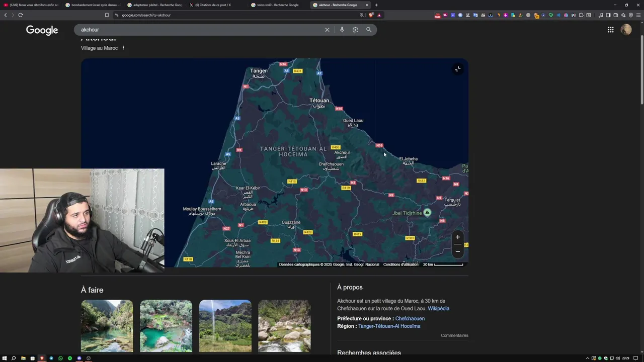Click the Google logo
The image size is (644, 362).
[42, 30]
